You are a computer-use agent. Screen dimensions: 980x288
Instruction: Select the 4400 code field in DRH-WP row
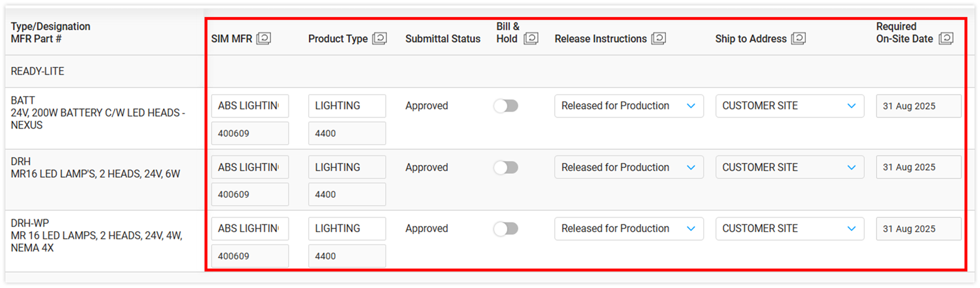(346, 256)
